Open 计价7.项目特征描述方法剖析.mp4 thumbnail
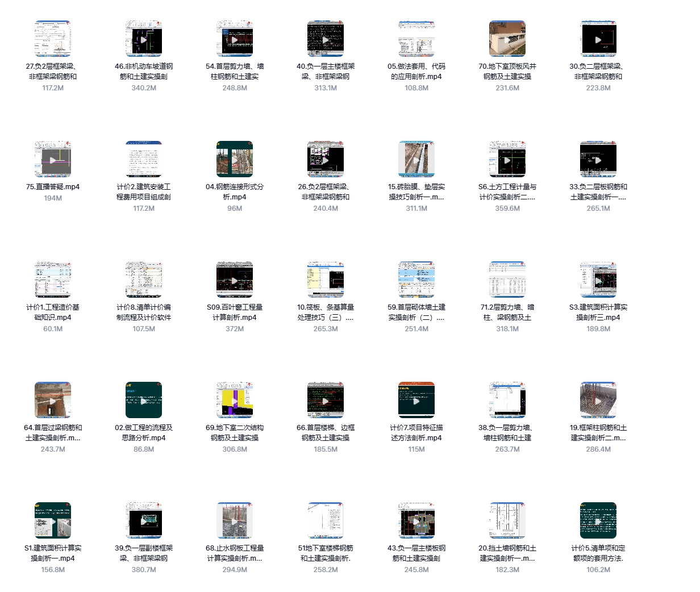The height and width of the screenshot is (592, 700). 416,401
